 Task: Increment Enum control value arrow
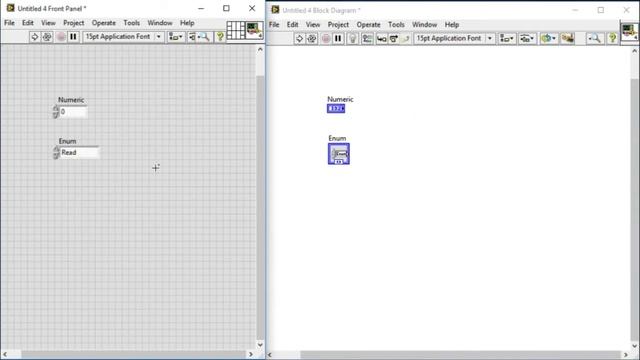click(x=56, y=149)
